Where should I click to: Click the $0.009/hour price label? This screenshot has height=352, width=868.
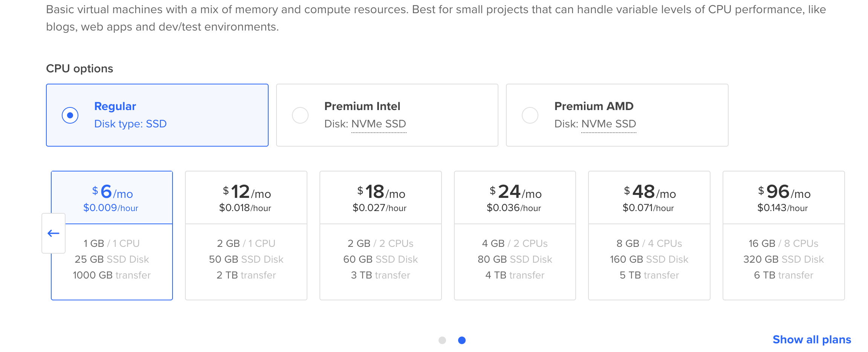[x=111, y=208]
